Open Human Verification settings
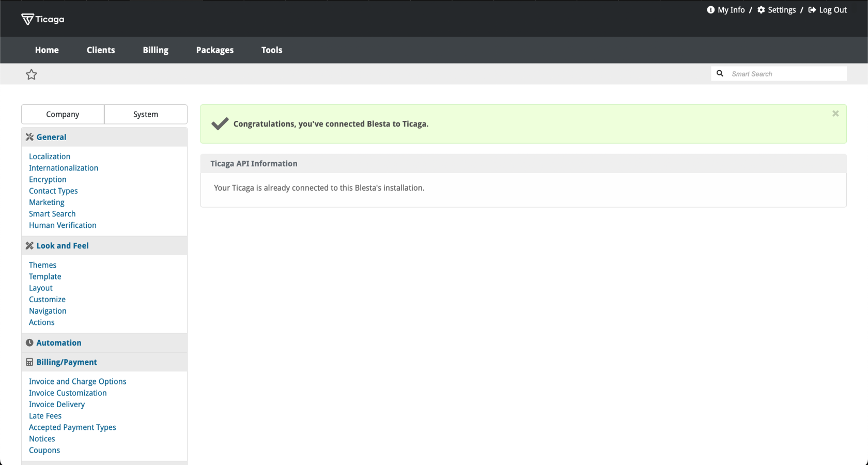The height and width of the screenshot is (465, 868). click(x=63, y=225)
